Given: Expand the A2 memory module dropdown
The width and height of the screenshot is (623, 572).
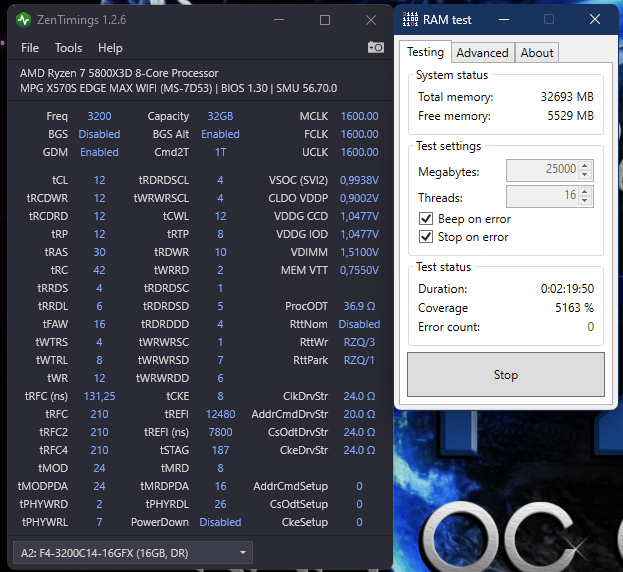Looking at the screenshot, I should tap(133, 553).
